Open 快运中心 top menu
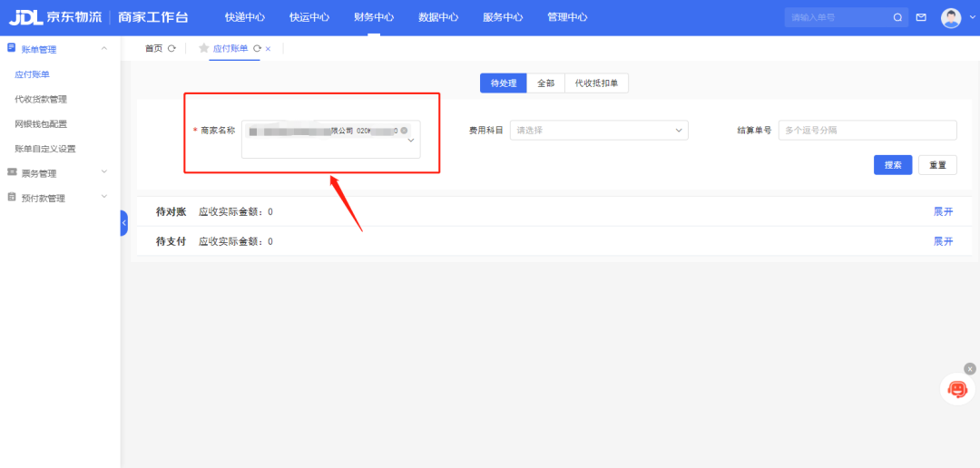This screenshot has height=468, width=980. click(x=309, y=17)
